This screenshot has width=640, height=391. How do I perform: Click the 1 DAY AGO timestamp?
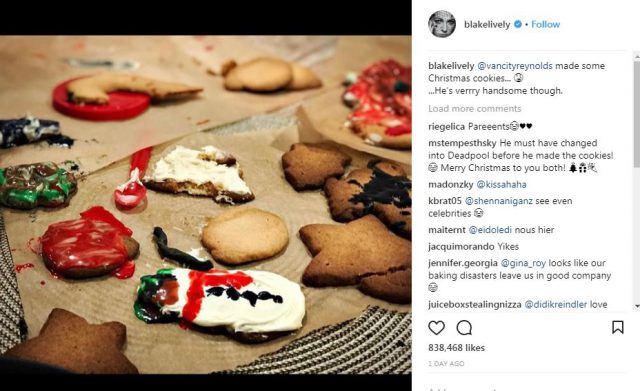(x=446, y=364)
